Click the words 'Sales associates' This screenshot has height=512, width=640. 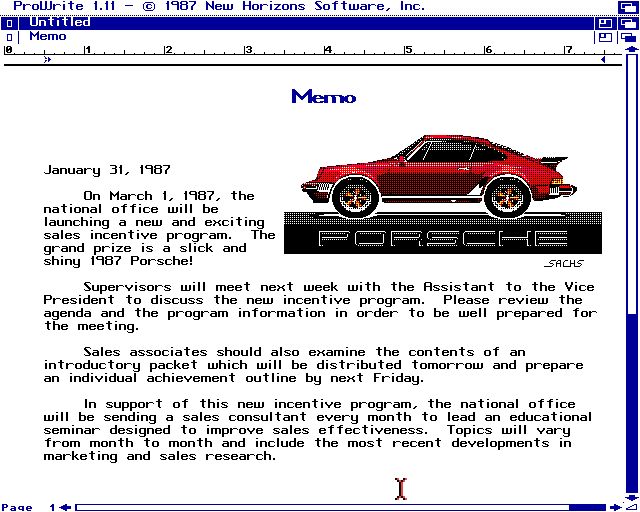point(145,352)
